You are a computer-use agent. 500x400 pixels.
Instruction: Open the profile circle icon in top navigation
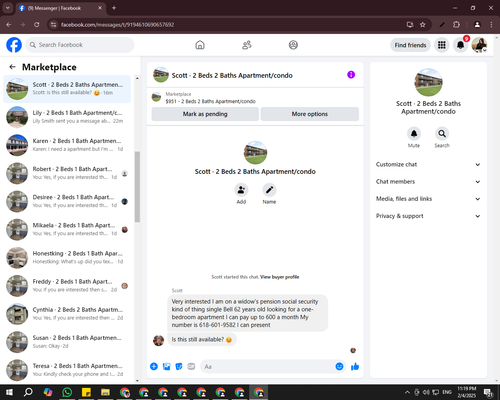click(293, 45)
